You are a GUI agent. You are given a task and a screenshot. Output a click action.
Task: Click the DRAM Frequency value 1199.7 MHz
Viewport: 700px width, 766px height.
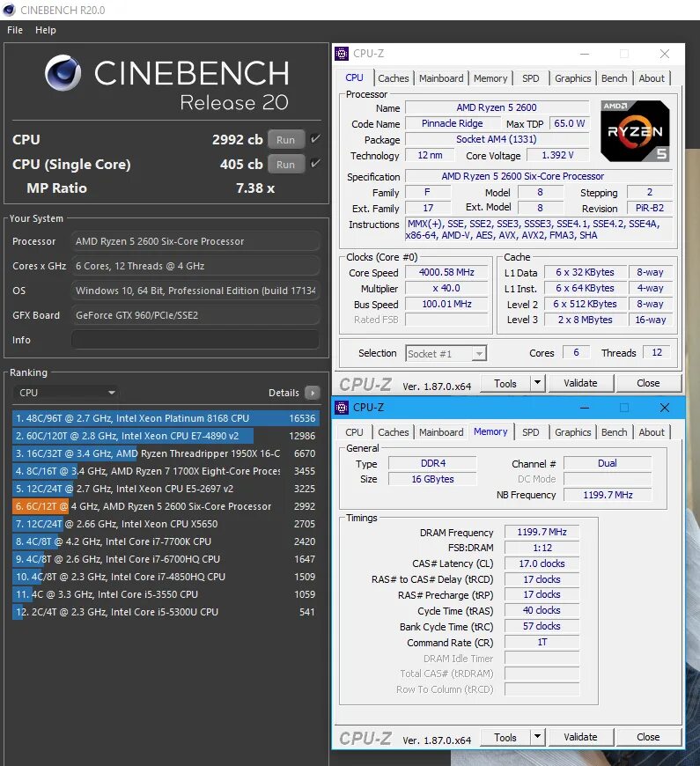542,532
